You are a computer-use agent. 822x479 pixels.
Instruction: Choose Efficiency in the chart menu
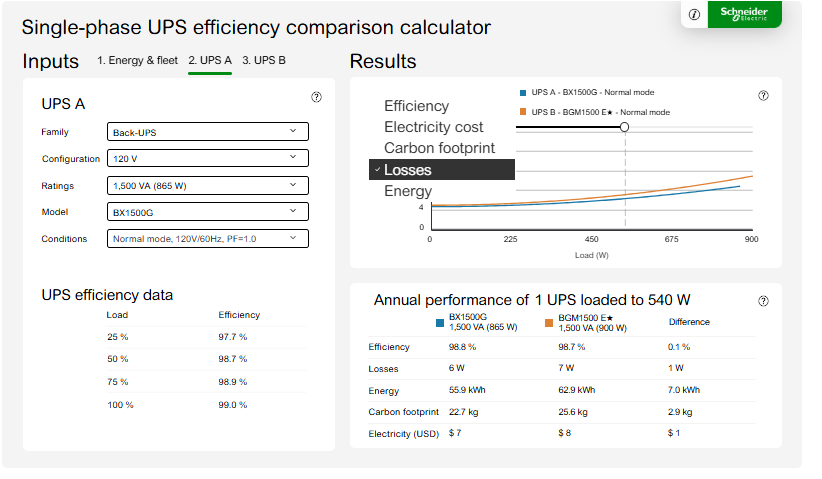click(x=416, y=106)
